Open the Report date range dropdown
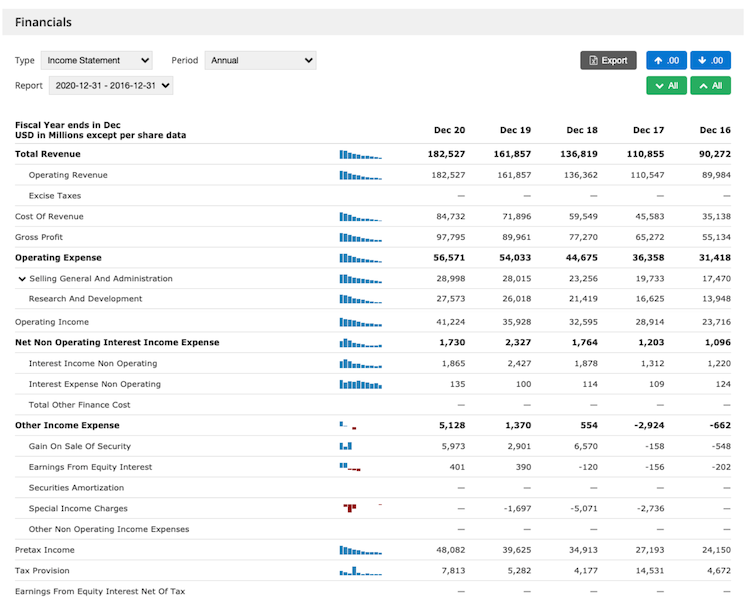 111,86
